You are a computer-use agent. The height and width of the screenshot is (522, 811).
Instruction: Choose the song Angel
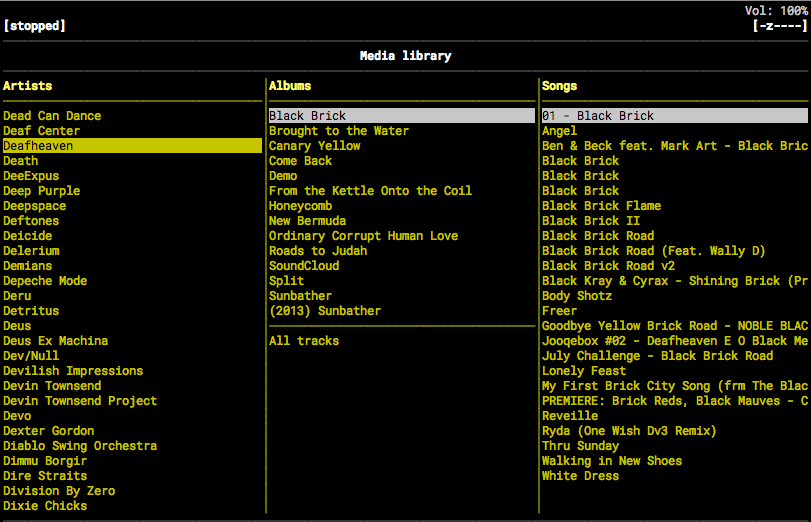coord(559,131)
